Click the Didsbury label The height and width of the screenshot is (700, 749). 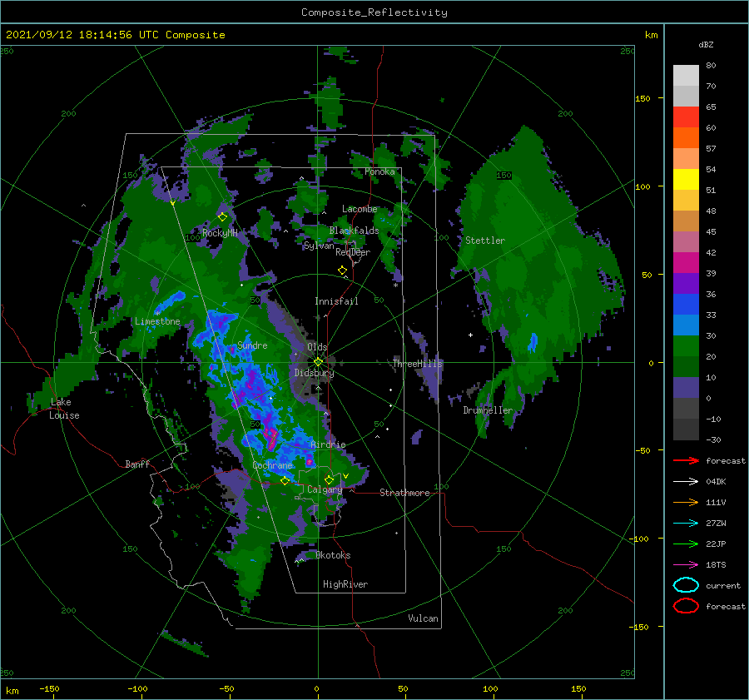click(x=314, y=373)
